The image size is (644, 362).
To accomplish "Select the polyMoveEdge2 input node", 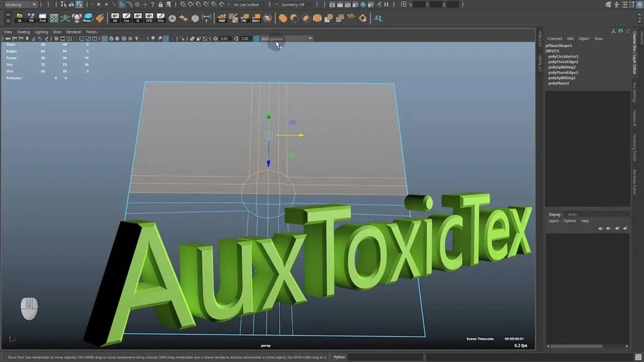I will 563,62.
